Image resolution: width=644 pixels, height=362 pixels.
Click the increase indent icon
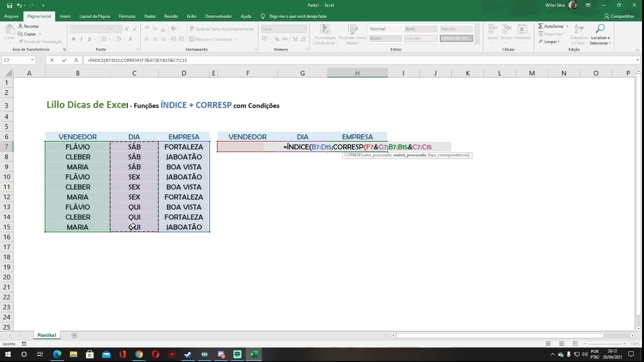[x=181, y=39]
